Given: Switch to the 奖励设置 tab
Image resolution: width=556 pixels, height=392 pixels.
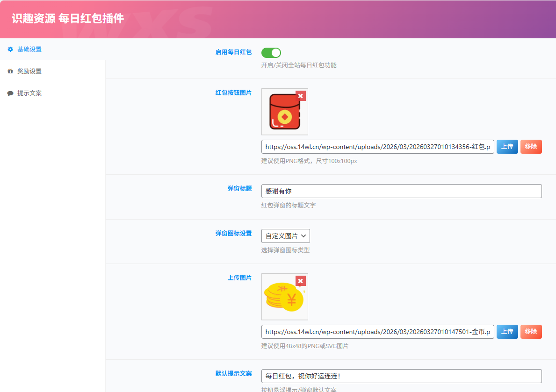Looking at the screenshot, I should click(x=29, y=71).
